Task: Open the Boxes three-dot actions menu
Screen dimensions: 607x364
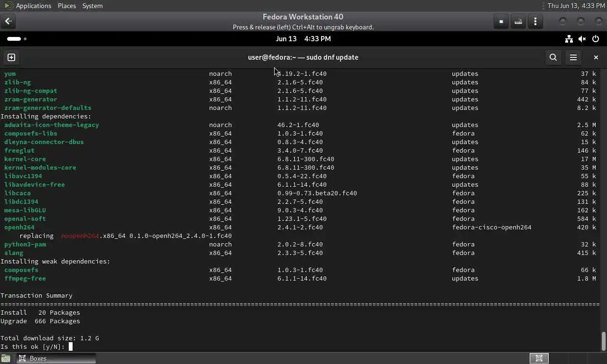Action: 535,21
